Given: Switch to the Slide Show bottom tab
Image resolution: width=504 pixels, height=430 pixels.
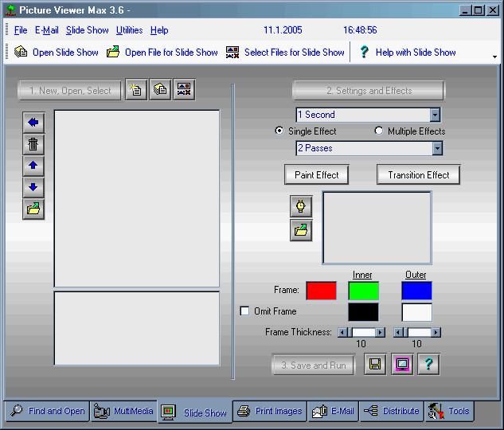Looking at the screenshot, I should coord(195,412).
